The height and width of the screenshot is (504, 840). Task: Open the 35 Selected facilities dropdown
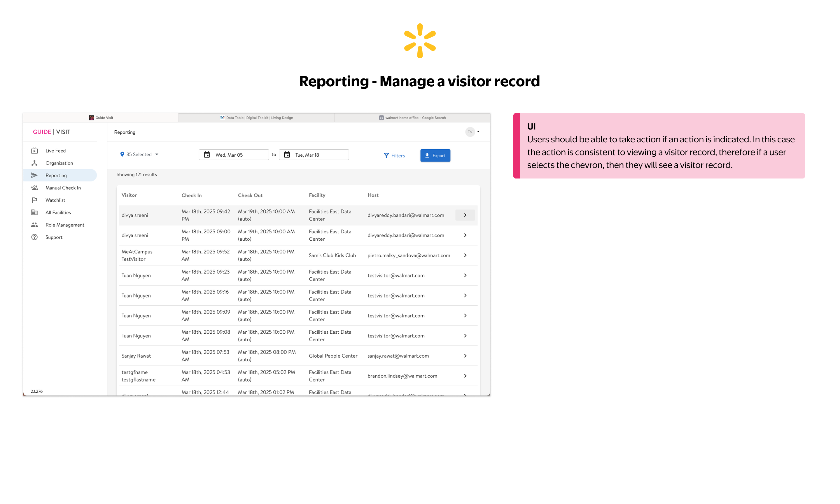click(x=139, y=155)
